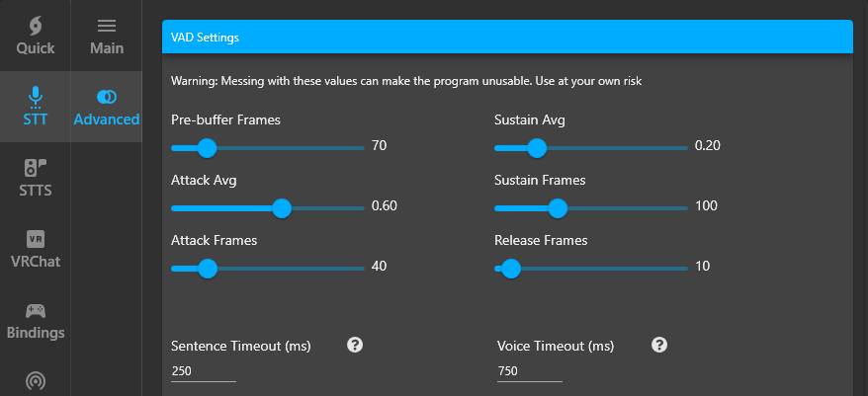Click the Attack Avg slider handle

(283, 208)
